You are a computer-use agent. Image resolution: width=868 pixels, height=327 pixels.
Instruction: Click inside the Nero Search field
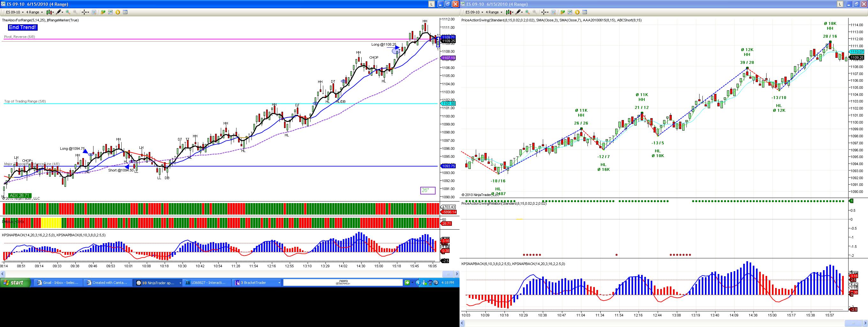[343, 283]
